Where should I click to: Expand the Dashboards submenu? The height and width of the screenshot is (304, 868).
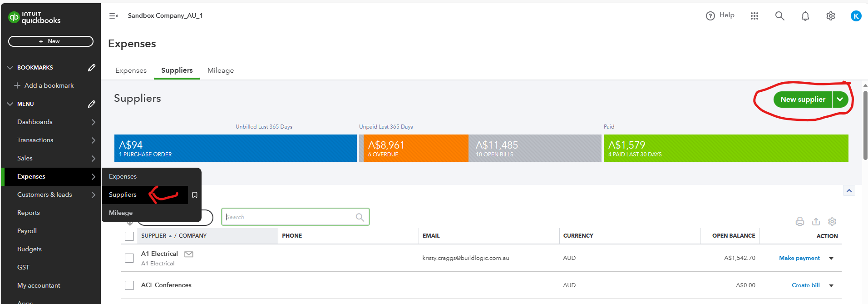coord(93,122)
